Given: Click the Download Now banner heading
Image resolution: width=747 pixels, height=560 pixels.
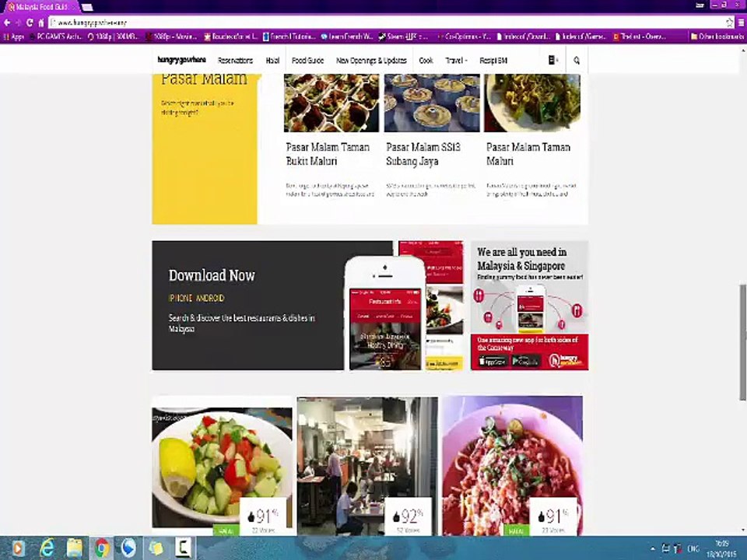Looking at the screenshot, I should click(x=212, y=275).
